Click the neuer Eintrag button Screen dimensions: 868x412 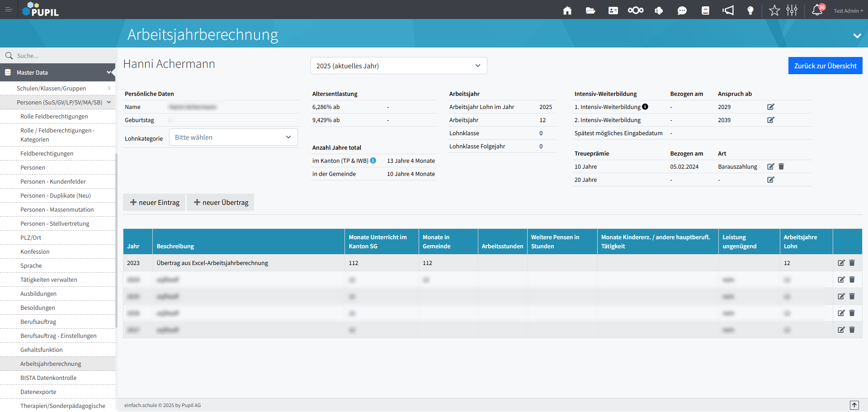[155, 203]
